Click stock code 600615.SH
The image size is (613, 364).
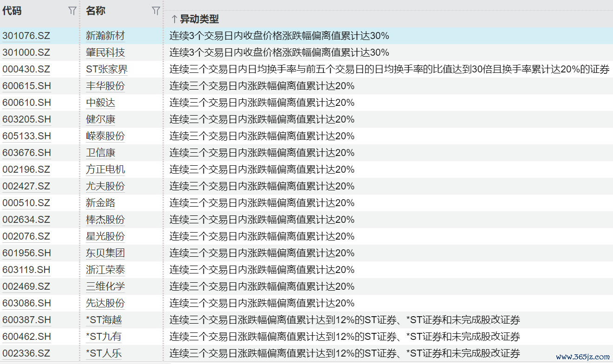click(26, 86)
